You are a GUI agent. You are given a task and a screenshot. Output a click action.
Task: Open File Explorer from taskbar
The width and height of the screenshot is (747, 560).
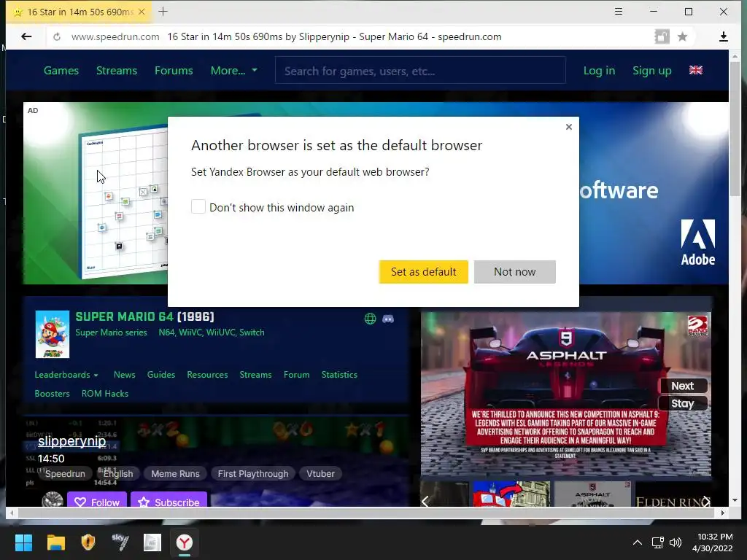click(x=55, y=542)
